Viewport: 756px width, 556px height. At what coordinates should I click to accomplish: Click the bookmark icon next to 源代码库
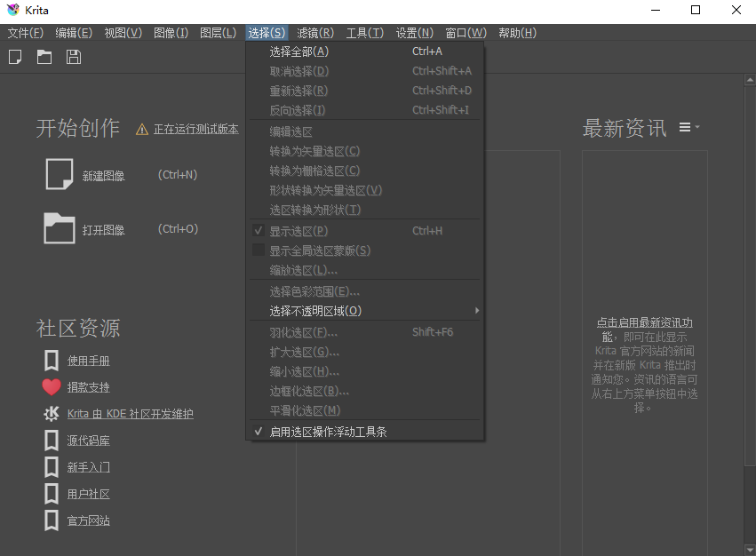tap(52, 441)
